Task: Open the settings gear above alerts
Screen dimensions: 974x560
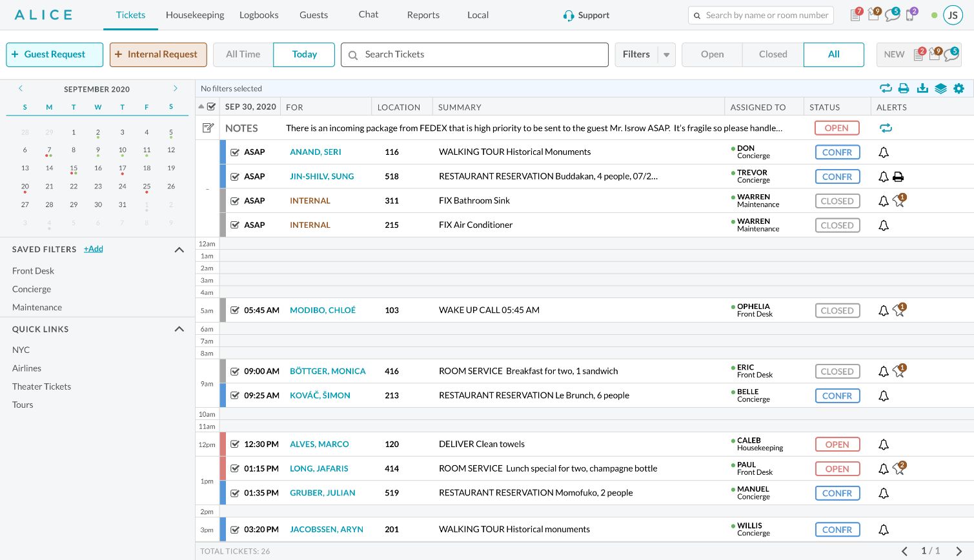Action: (x=959, y=88)
